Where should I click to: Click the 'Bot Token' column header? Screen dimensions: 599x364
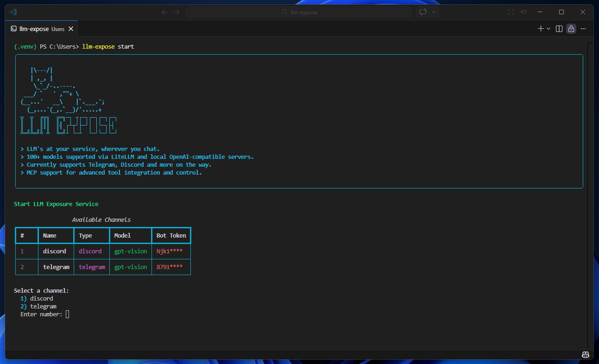[171, 235]
